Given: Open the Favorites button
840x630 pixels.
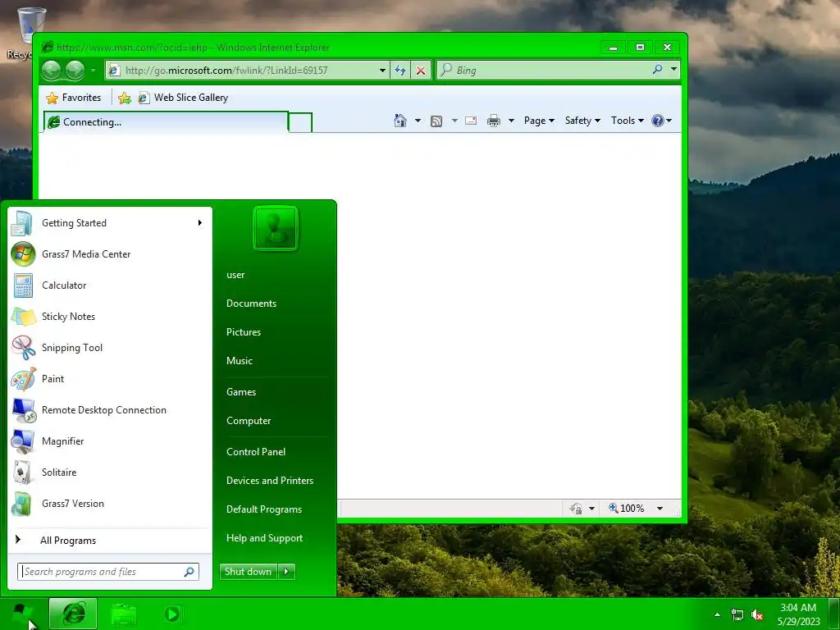Looking at the screenshot, I should tap(74, 98).
